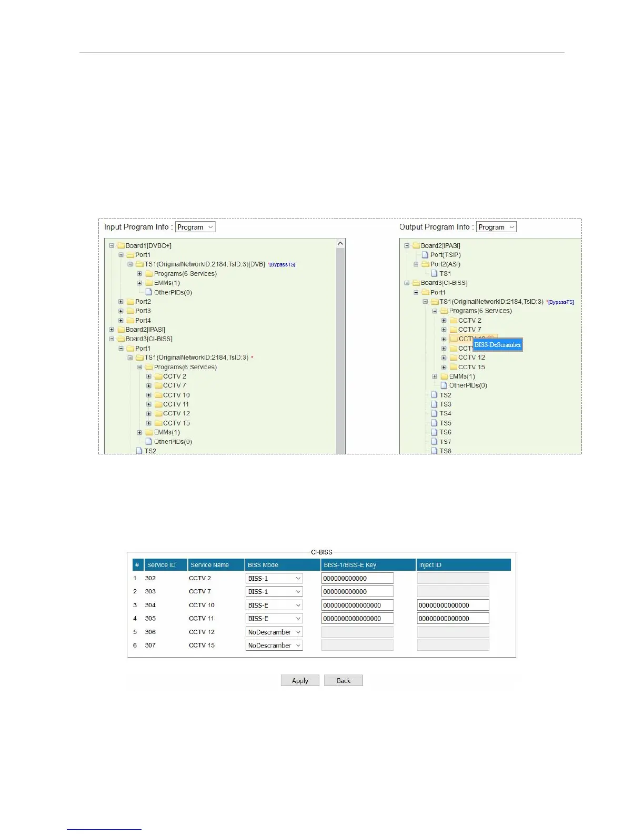Image resolution: width=644 pixels, height=834 pixels.
Task: Click the Port(TSIP) document icon in output tree
Action: pos(425,255)
